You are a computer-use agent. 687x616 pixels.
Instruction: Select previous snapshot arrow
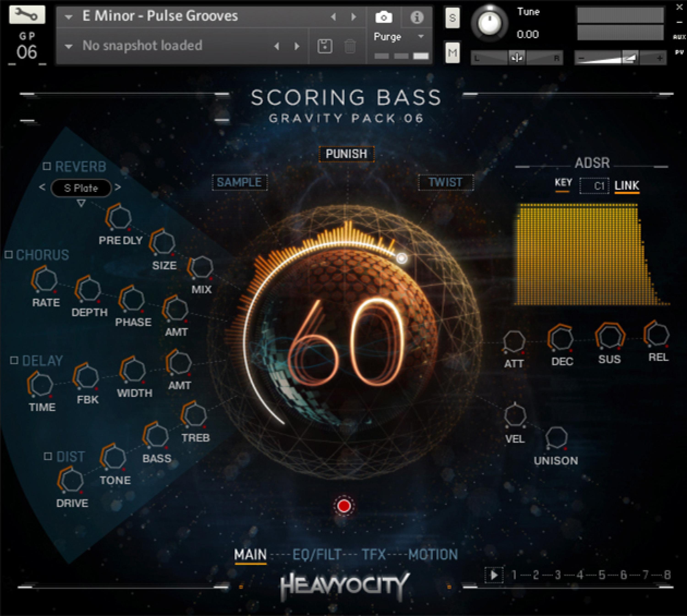click(x=277, y=46)
